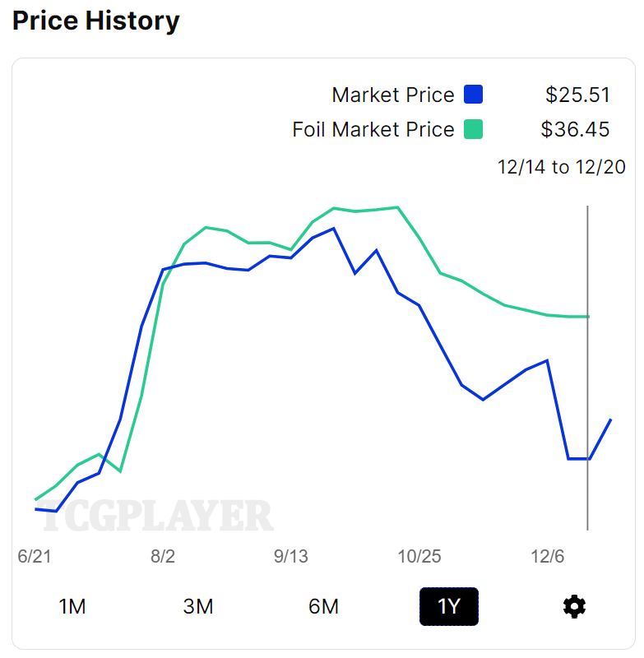
Task: Click the 6/21 date on the axis
Action: 35,556
